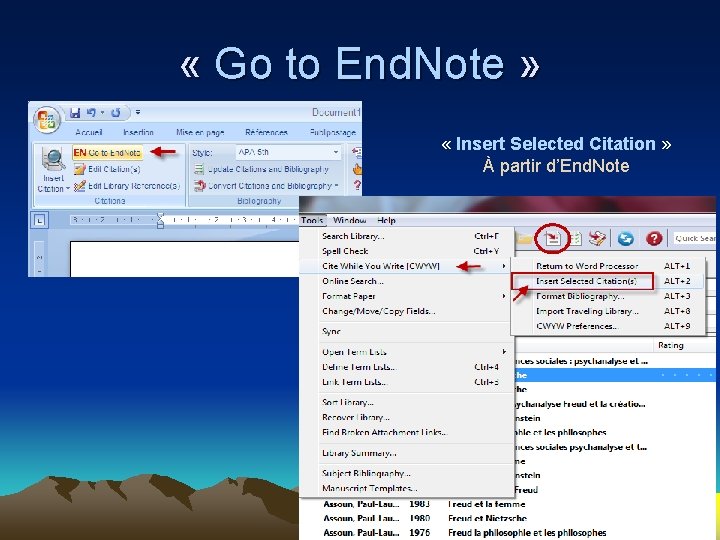Click the Redo icon in Word toolbar
The height and width of the screenshot is (540, 720).
pos(116,112)
